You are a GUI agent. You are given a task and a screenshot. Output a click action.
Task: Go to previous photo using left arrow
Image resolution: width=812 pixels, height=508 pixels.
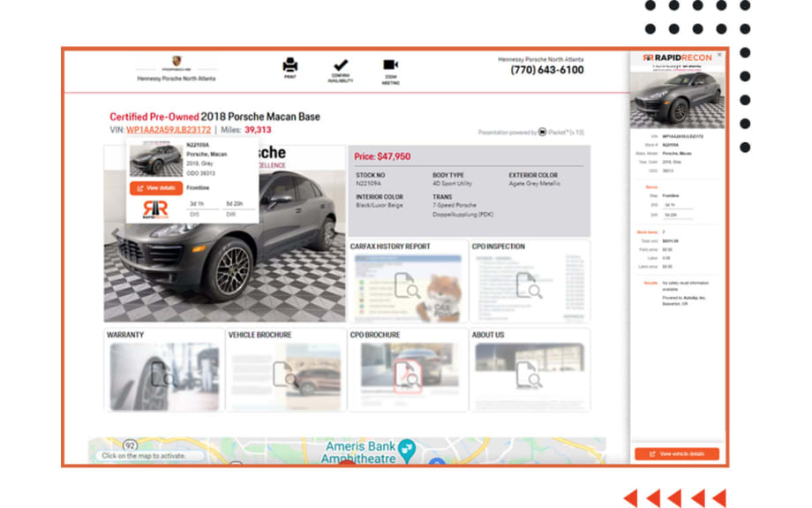coord(115,234)
